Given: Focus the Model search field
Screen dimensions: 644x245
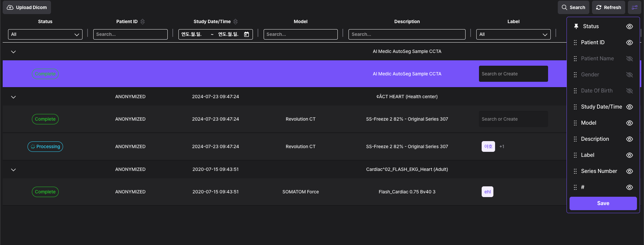Looking at the screenshot, I should 301,34.
